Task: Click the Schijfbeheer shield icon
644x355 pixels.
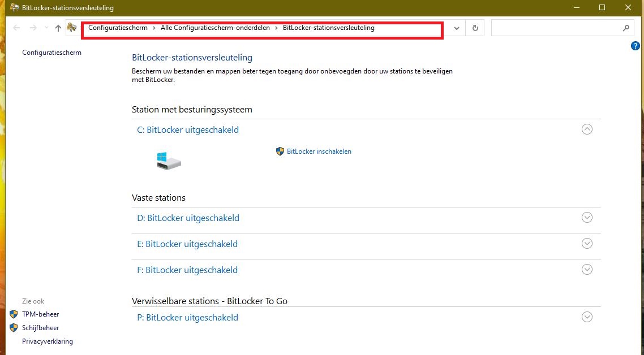Action: 14,328
